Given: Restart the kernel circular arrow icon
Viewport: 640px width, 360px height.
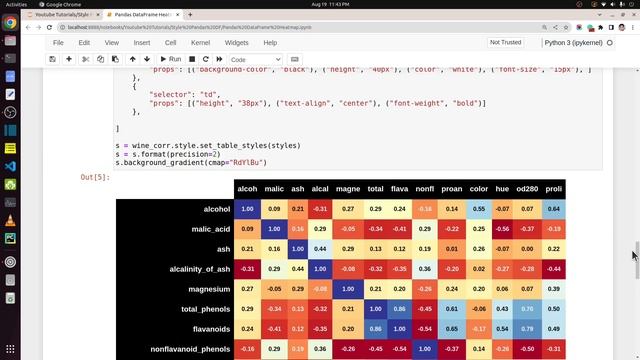Looking at the screenshot, I should point(206,59).
